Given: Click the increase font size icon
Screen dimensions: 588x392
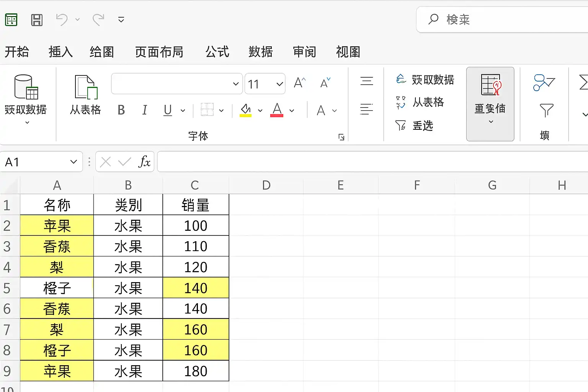Looking at the screenshot, I should click(x=300, y=83).
